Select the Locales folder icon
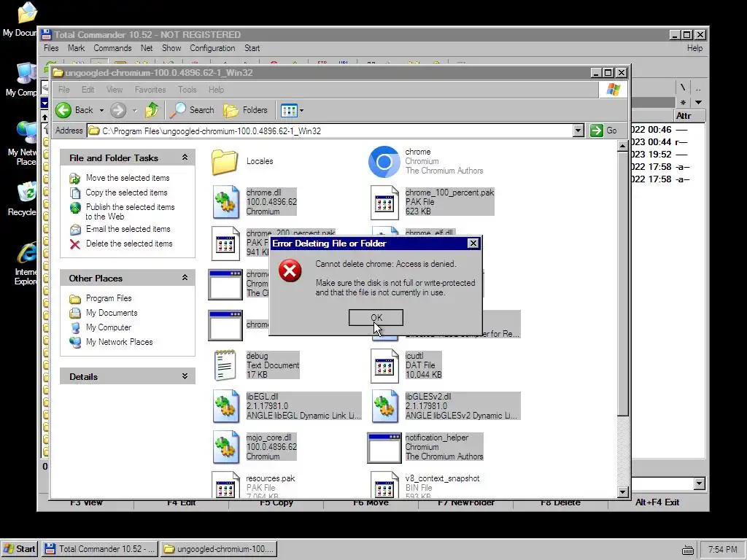Screen dimensions: 747x560 tap(225, 162)
